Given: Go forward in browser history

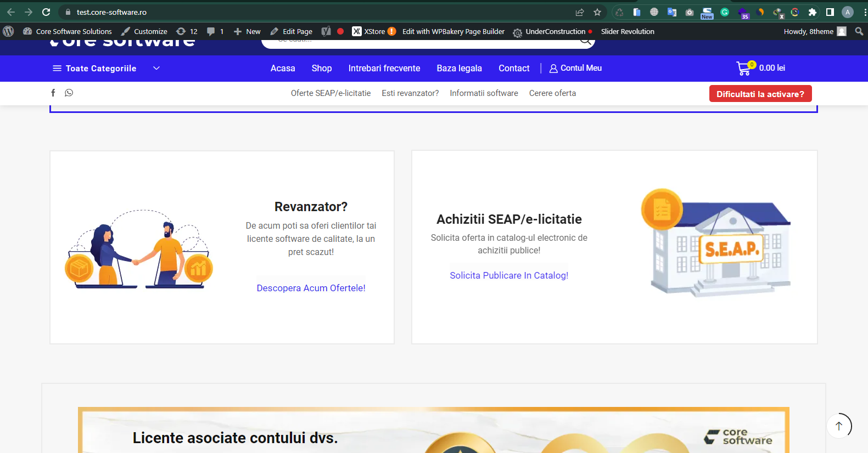Looking at the screenshot, I should pyautogui.click(x=29, y=12).
